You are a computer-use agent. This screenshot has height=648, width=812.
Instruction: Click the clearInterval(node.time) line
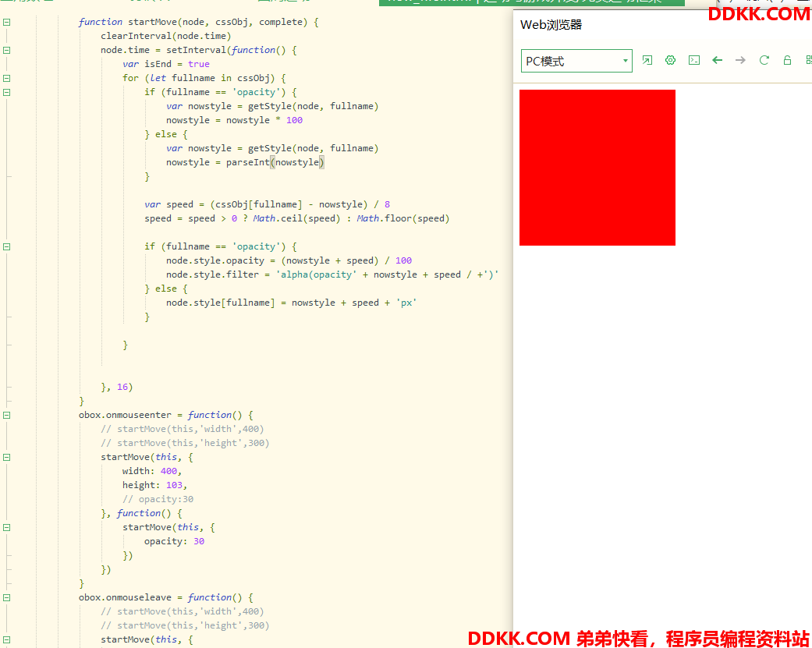click(165, 36)
